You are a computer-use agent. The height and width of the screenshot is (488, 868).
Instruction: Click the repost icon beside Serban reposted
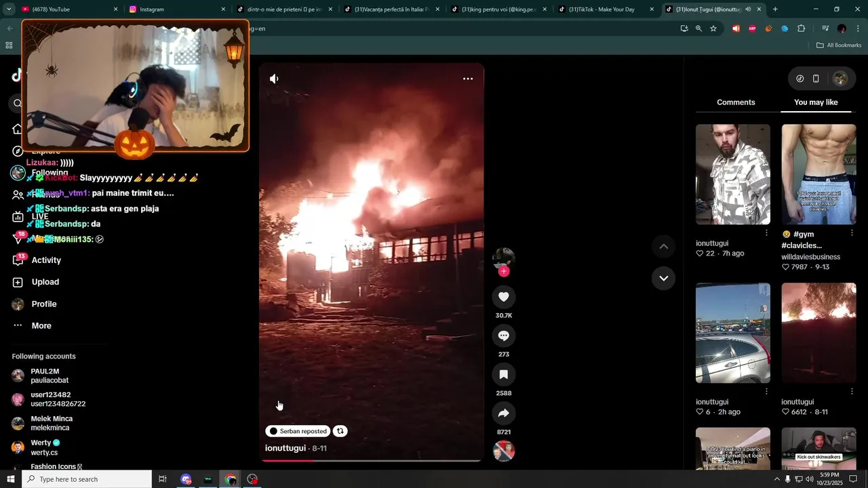pyautogui.click(x=340, y=431)
